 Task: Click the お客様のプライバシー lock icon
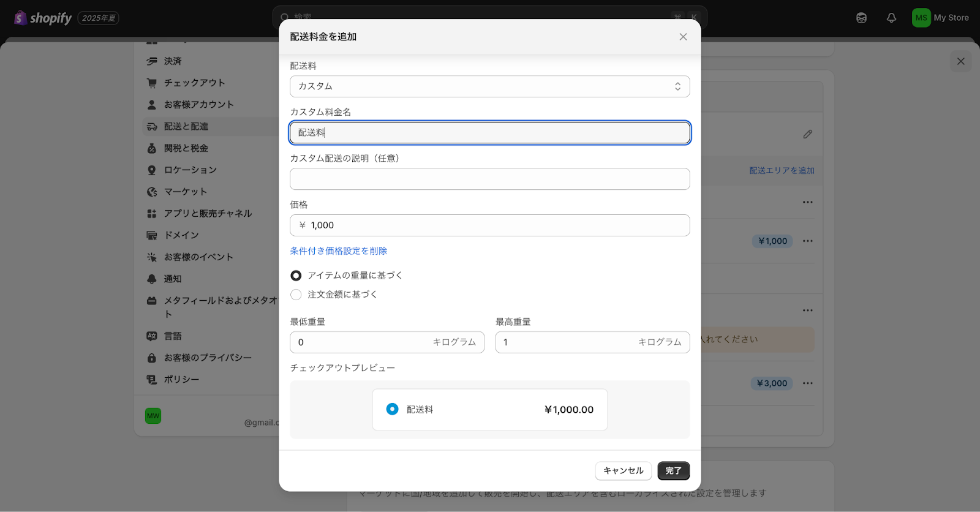[152, 358]
